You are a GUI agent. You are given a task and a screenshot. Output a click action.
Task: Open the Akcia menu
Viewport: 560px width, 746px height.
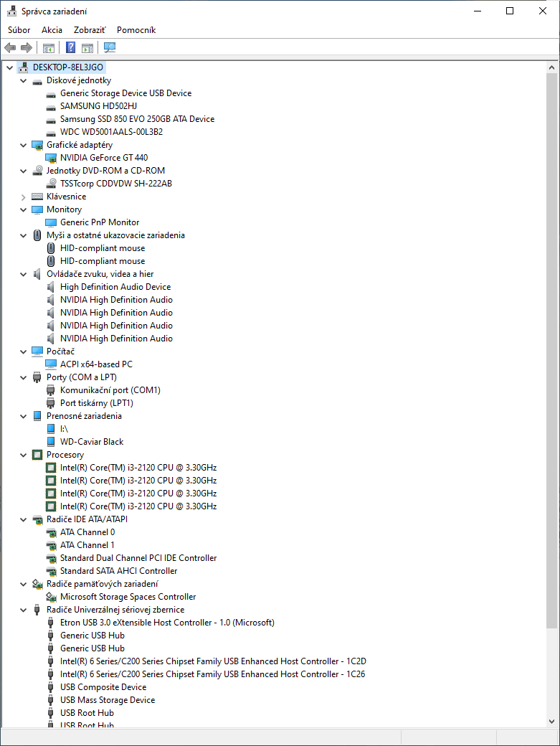[52, 30]
